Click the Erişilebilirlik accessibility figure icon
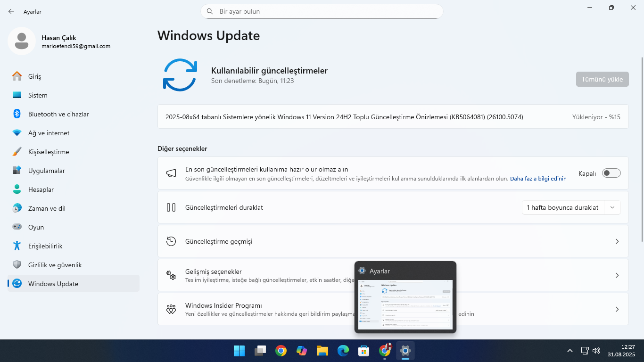The image size is (644, 362). [x=17, y=246]
